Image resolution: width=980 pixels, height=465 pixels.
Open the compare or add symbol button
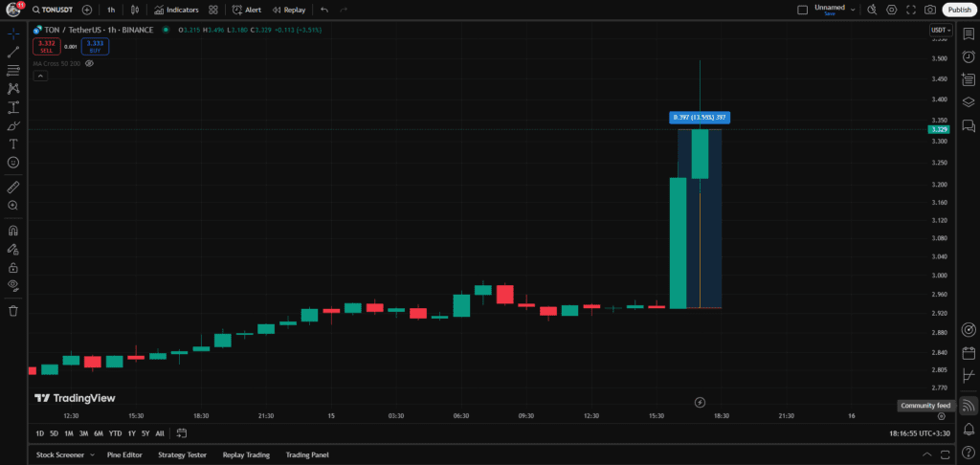point(87,10)
